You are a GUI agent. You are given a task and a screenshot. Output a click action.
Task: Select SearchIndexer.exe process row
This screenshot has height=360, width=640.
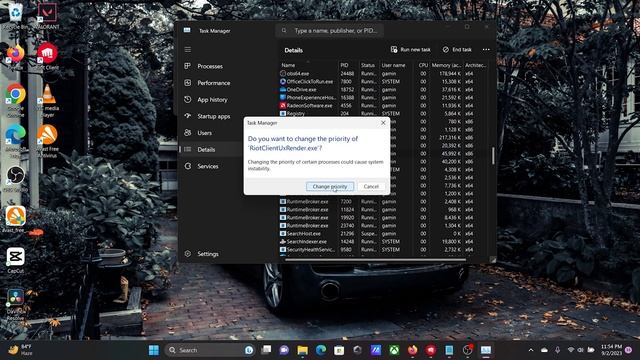pyautogui.click(x=384, y=242)
